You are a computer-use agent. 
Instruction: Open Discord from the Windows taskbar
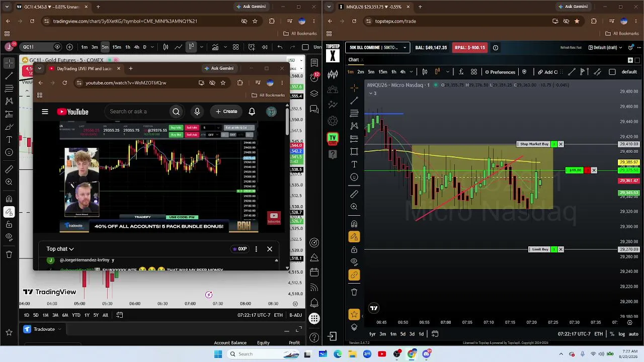tap(427, 354)
